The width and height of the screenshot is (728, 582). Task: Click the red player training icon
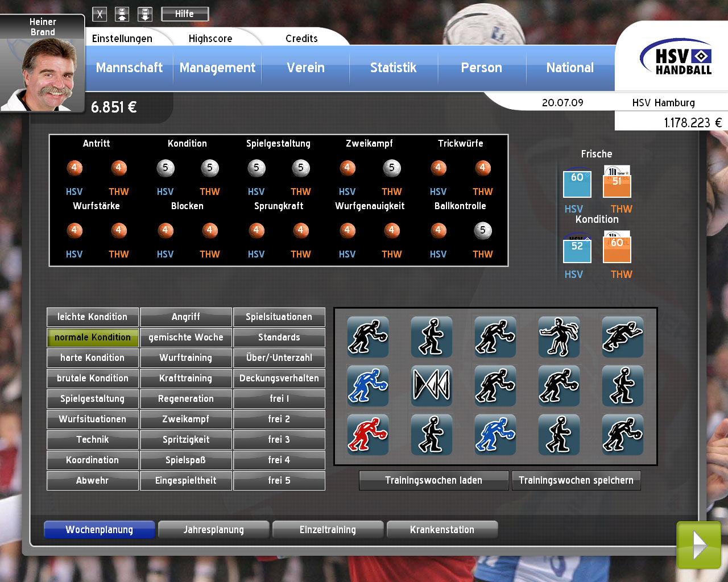tap(368, 435)
